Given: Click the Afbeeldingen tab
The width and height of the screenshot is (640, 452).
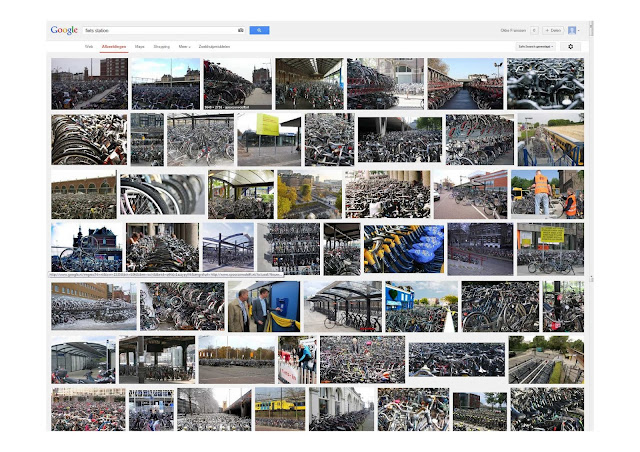Looking at the screenshot, I should (114, 47).
